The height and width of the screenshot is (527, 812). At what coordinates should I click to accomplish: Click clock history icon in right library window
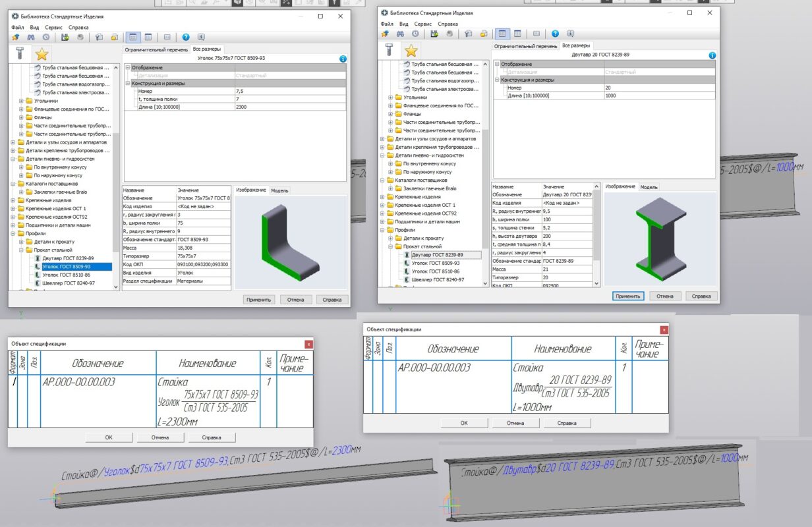[415, 34]
